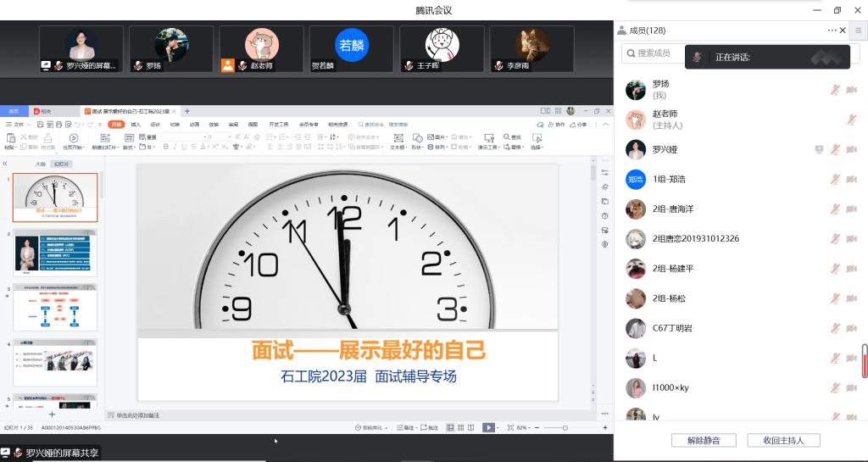Click the muted microphone icon for C67丁明岩
Image resolution: width=868 pixels, height=462 pixels.
pyautogui.click(x=835, y=328)
